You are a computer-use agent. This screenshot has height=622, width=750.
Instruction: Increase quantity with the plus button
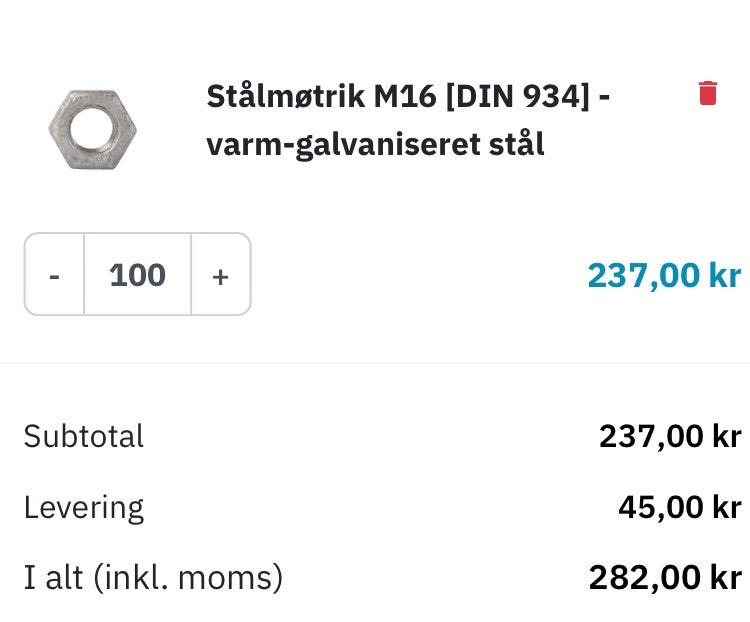tap(220, 275)
